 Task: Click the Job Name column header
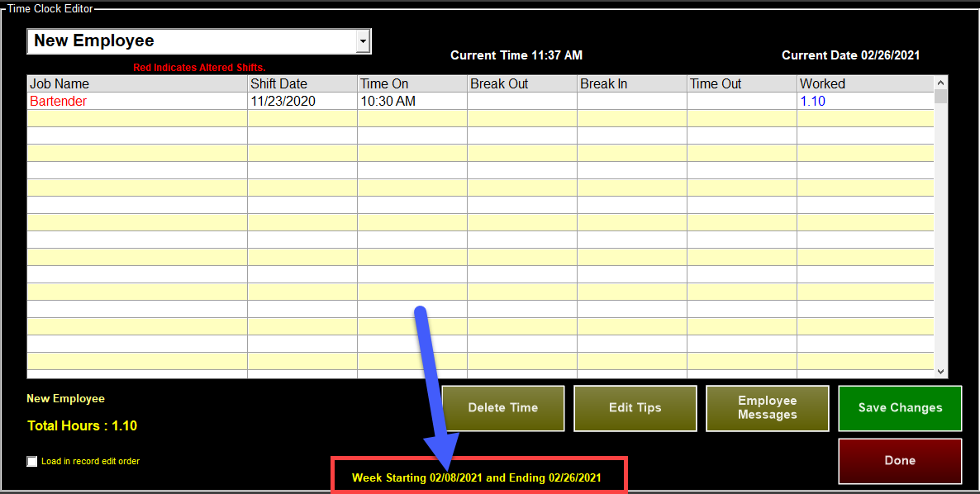tap(137, 84)
